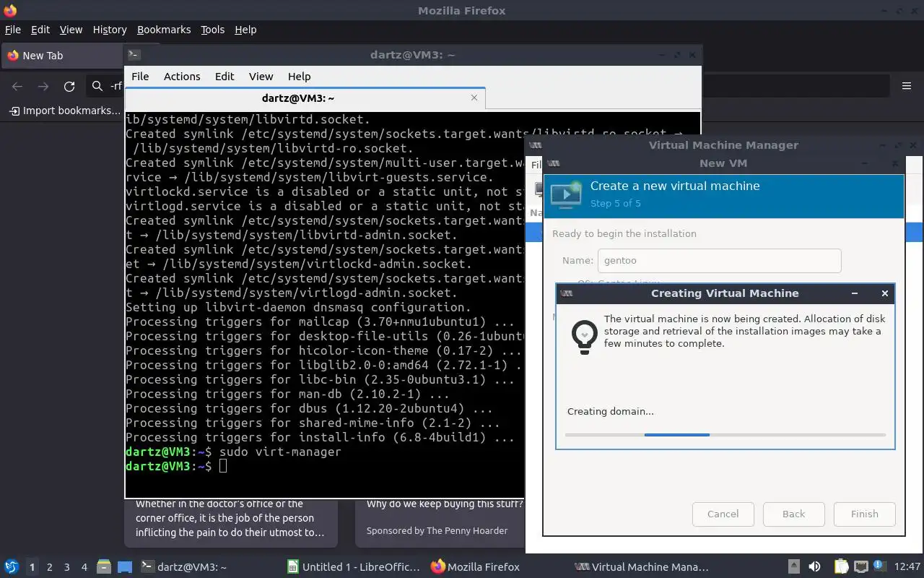The height and width of the screenshot is (578, 924).
Task: Click the 'Creating domain...' status text
Action: click(611, 411)
